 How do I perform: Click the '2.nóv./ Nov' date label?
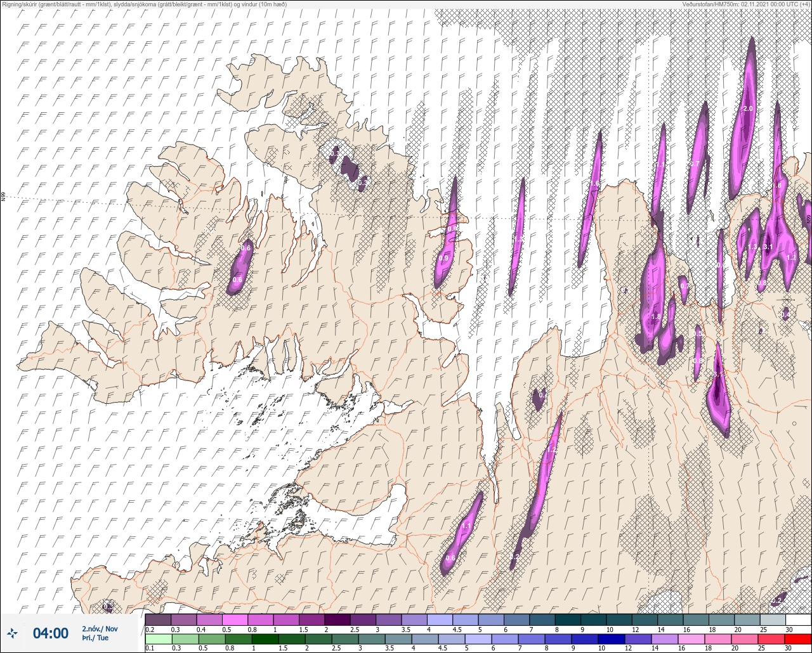(x=100, y=629)
